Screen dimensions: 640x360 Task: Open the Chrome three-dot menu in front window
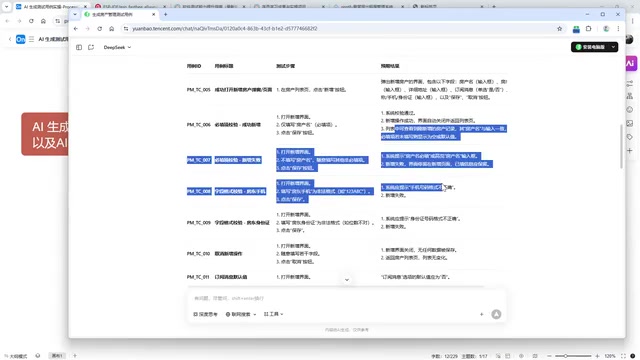618,29
